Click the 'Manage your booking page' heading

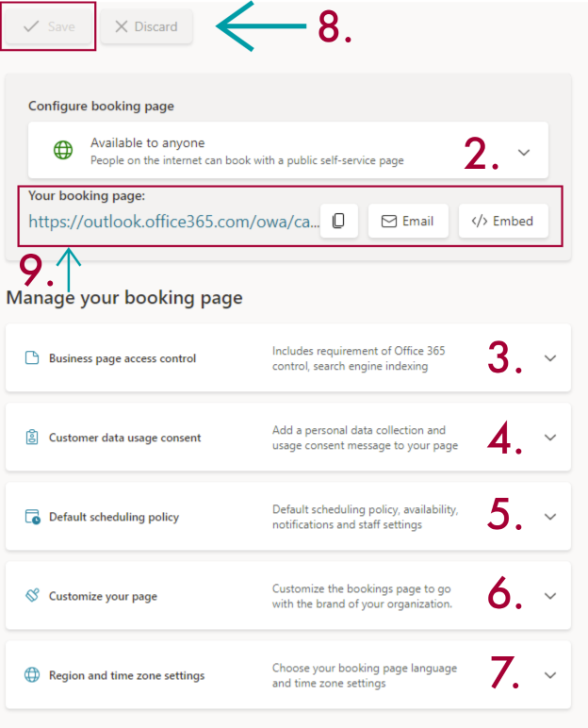pyautogui.click(x=124, y=298)
